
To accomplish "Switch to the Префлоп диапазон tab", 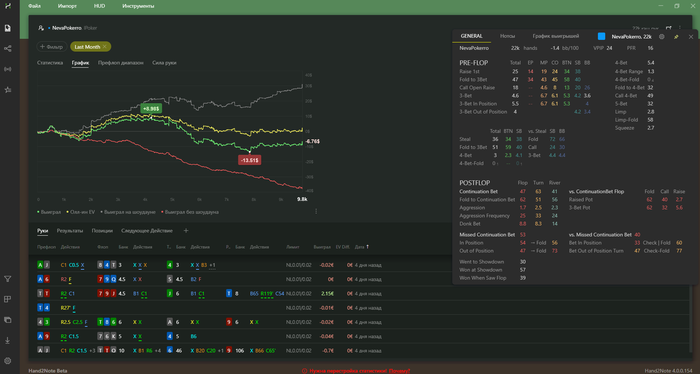I will (121, 63).
